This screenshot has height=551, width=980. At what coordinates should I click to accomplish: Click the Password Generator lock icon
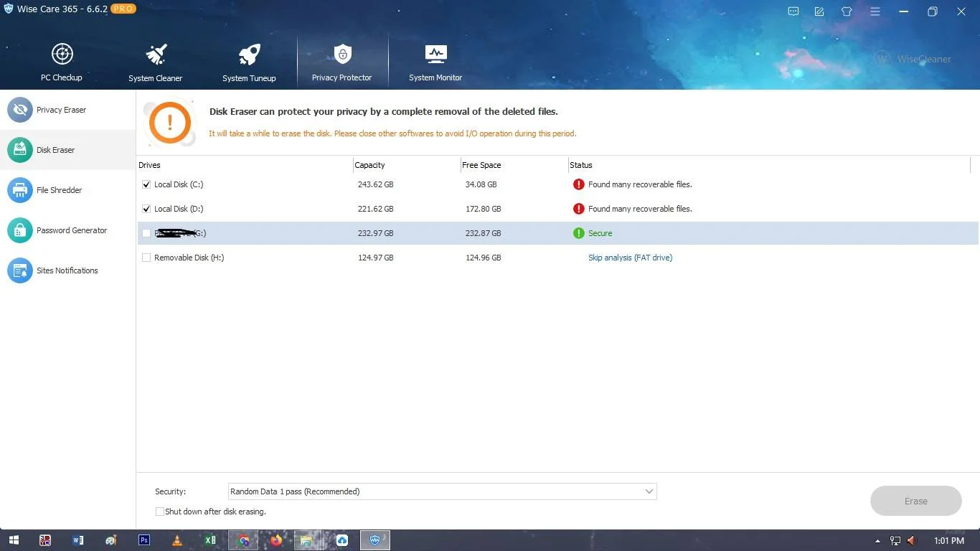click(20, 230)
